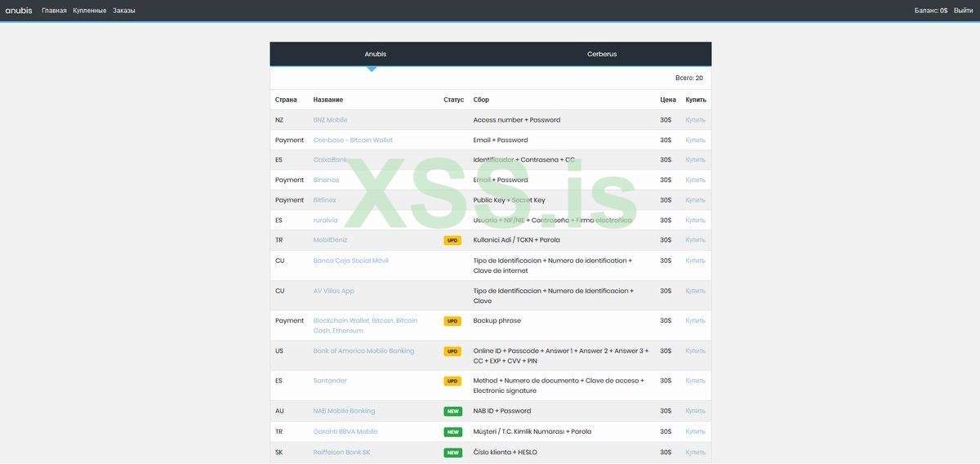Click the Статус column header
Image resolution: width=980 pixels, height=464 pixels.
click(453, 100)
